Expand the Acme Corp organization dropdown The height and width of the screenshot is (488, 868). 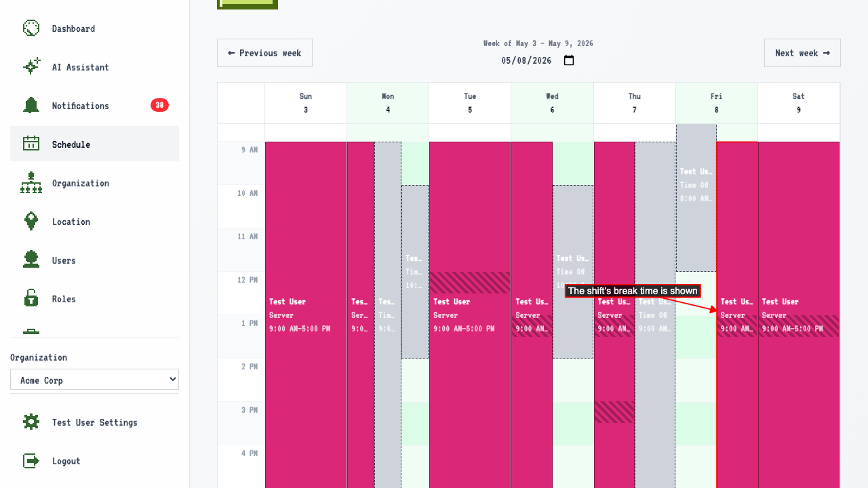94,380
